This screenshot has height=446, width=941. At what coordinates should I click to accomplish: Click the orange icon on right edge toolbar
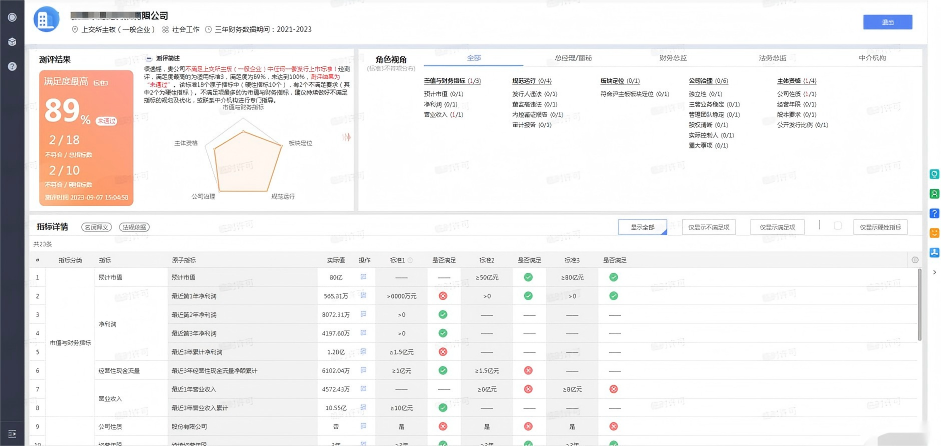click(x=934, y=233)
